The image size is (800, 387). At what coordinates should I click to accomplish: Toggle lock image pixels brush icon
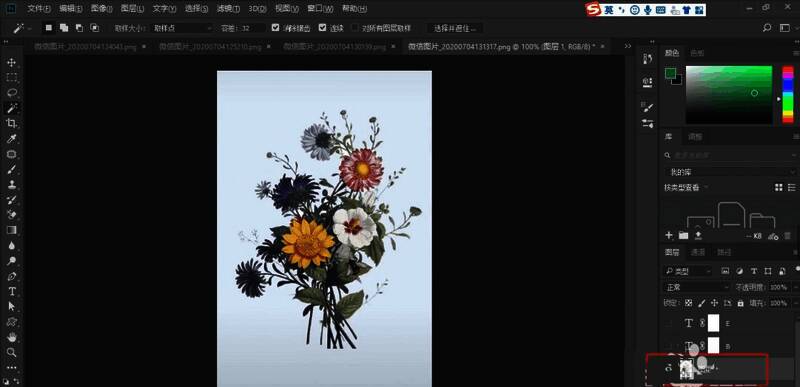click(x=702, y=303)
